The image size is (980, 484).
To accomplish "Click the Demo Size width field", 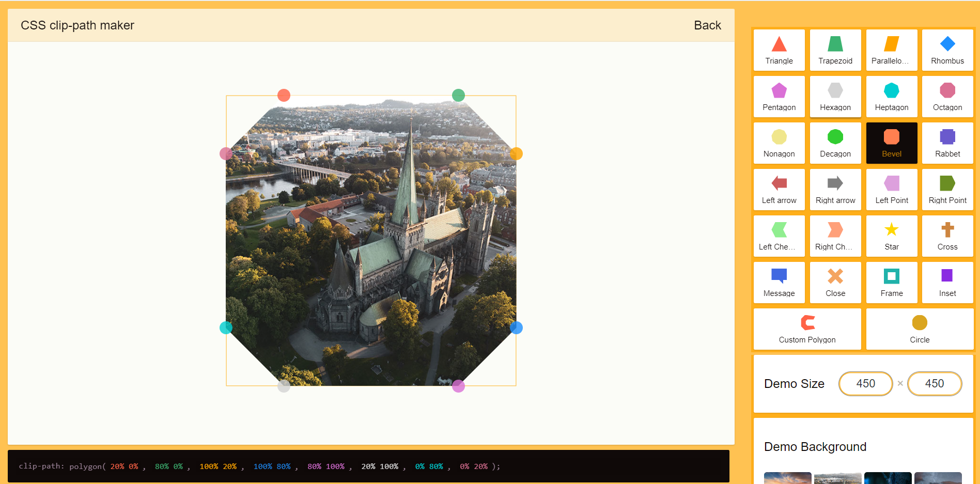I will coord(866,384).
